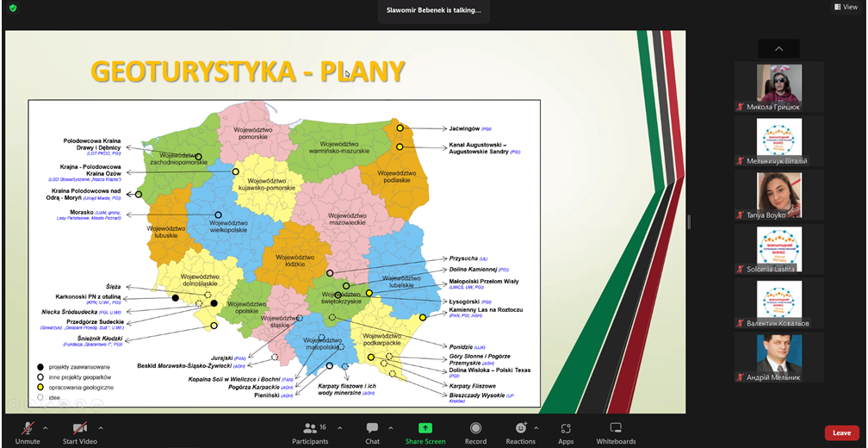Start recording the meeting

[x=475, y=432]
